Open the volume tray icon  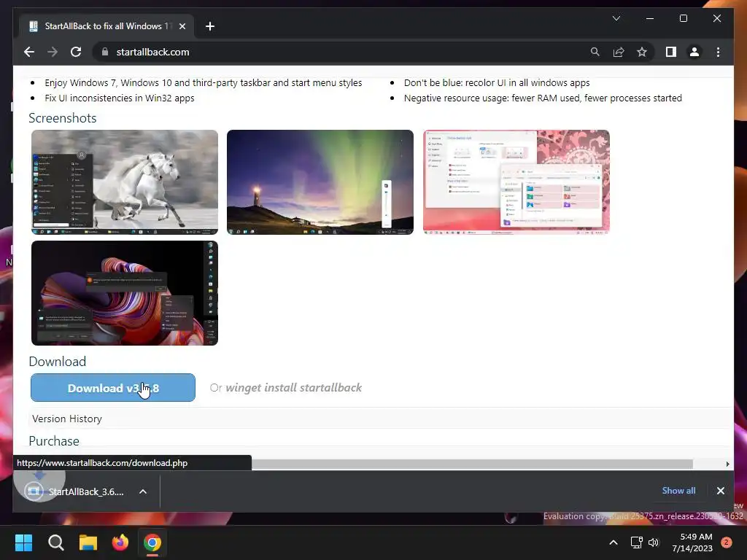[654, 542]
